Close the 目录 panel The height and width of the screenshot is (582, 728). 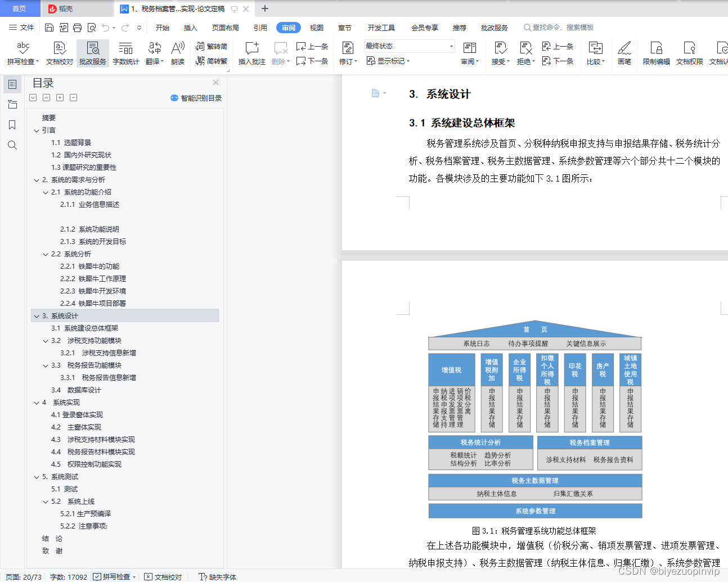click(215, 83)
